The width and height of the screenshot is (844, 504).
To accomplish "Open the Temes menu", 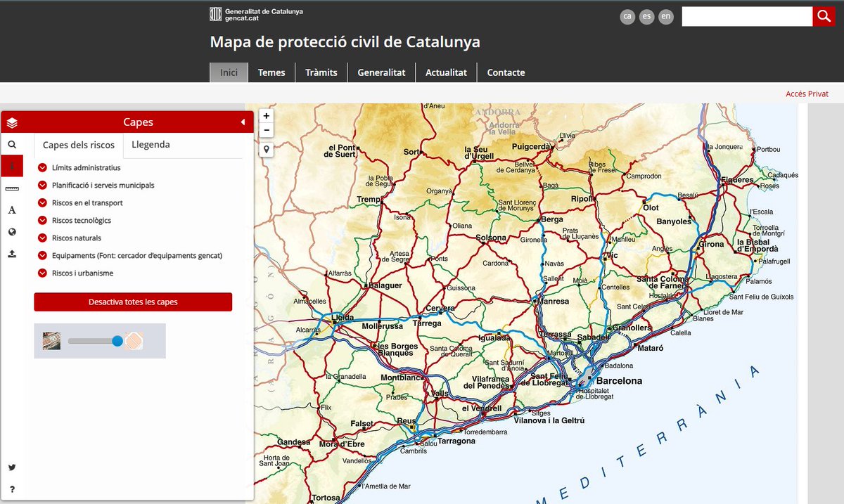I will click(271, 72).
